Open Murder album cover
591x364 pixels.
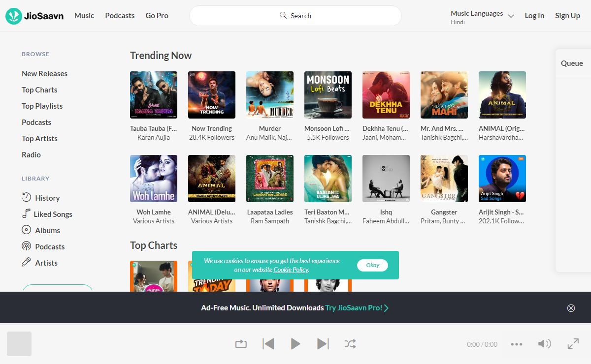click(270, 95)
